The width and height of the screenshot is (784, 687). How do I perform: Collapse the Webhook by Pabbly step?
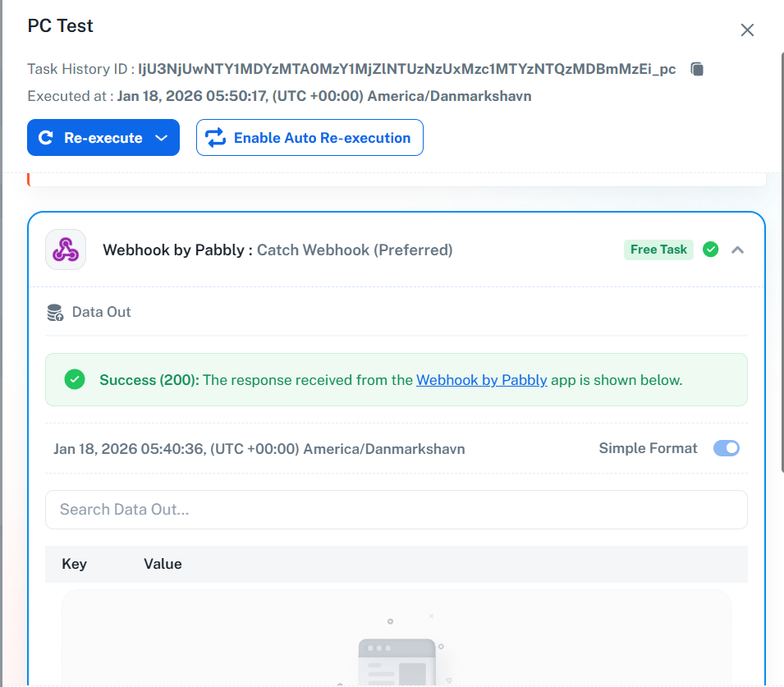(x=737, y=250)
